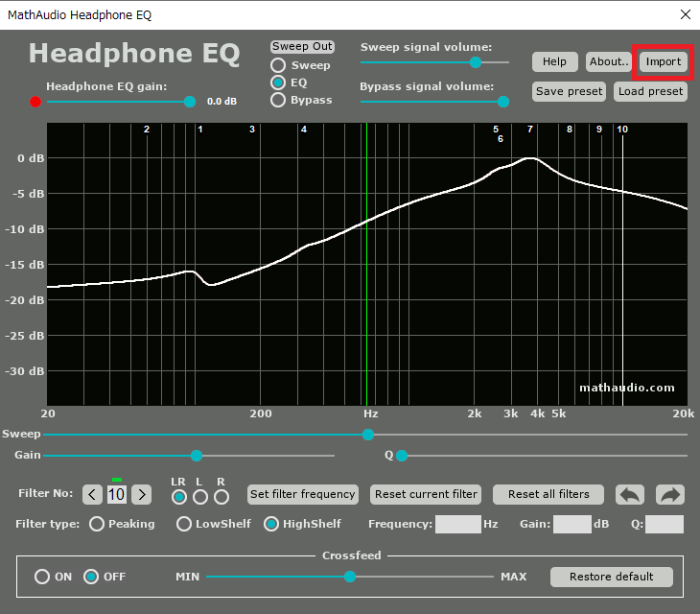Click the red clipping indicator dot
700x614 pixels.
tap(35, 102)
